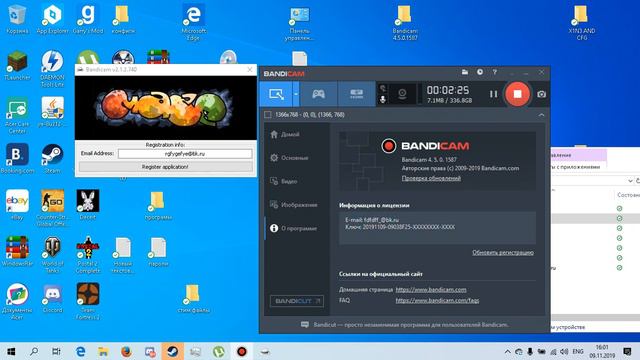Open the General settings tab

coord(289,158)
